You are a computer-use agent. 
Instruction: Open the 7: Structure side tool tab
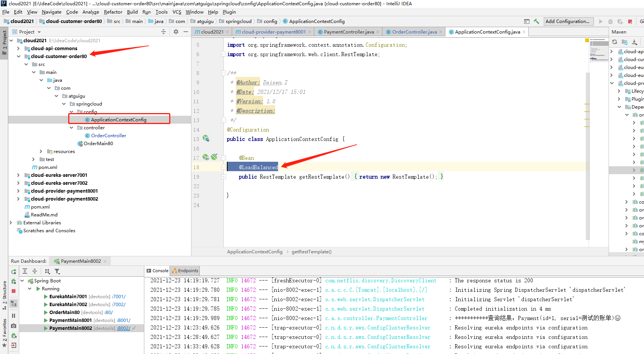click(4, 295)
